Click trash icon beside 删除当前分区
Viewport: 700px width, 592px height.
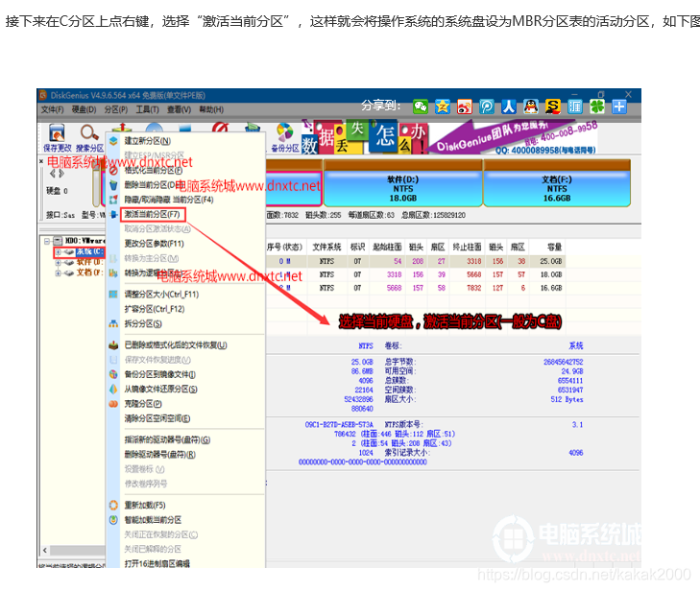[113, 184]
